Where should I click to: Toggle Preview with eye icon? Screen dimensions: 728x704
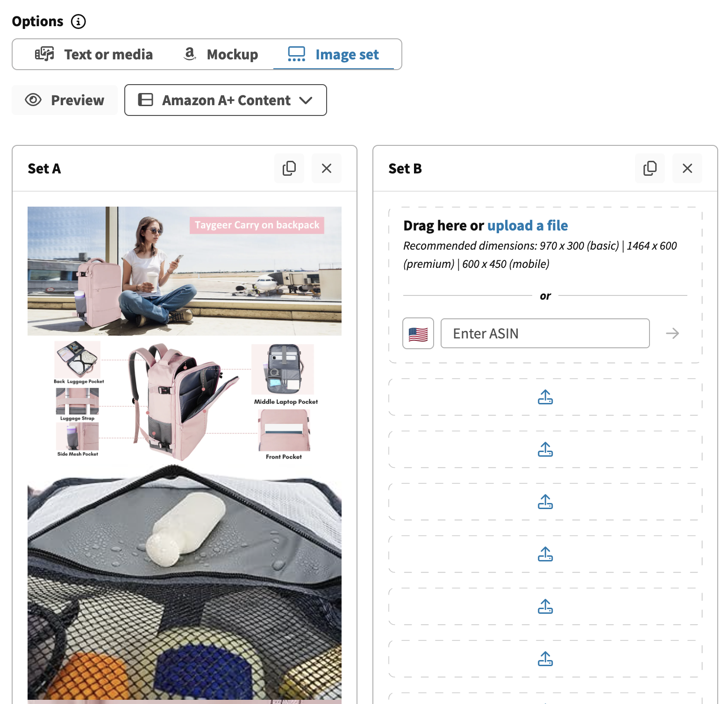65,100
